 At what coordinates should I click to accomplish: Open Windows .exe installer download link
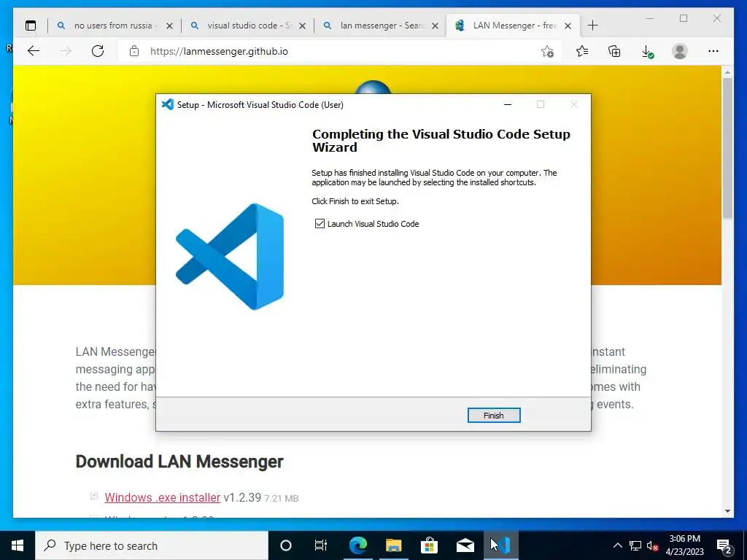(x=163, y=497)
